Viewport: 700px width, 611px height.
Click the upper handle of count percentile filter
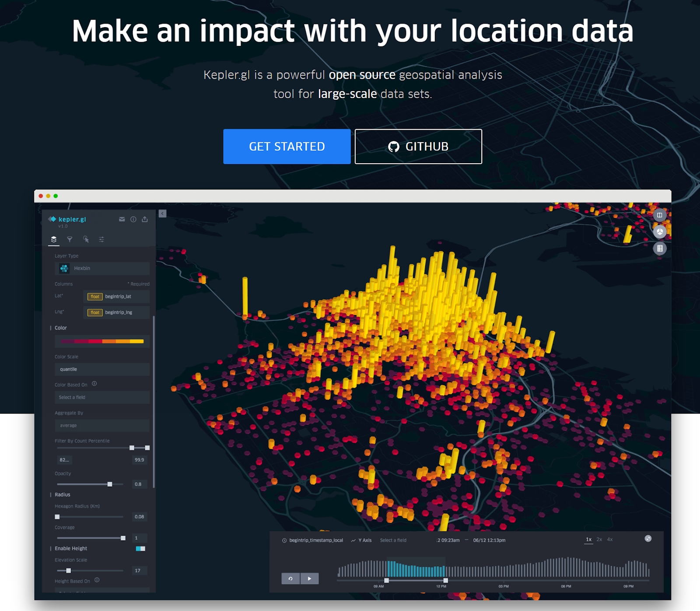coord(147,448)
